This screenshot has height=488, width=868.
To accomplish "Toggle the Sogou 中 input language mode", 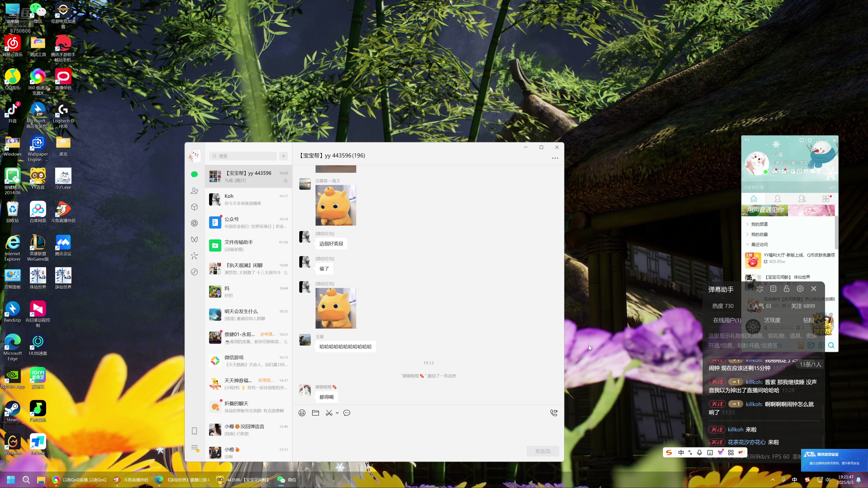I will [681, 452].
